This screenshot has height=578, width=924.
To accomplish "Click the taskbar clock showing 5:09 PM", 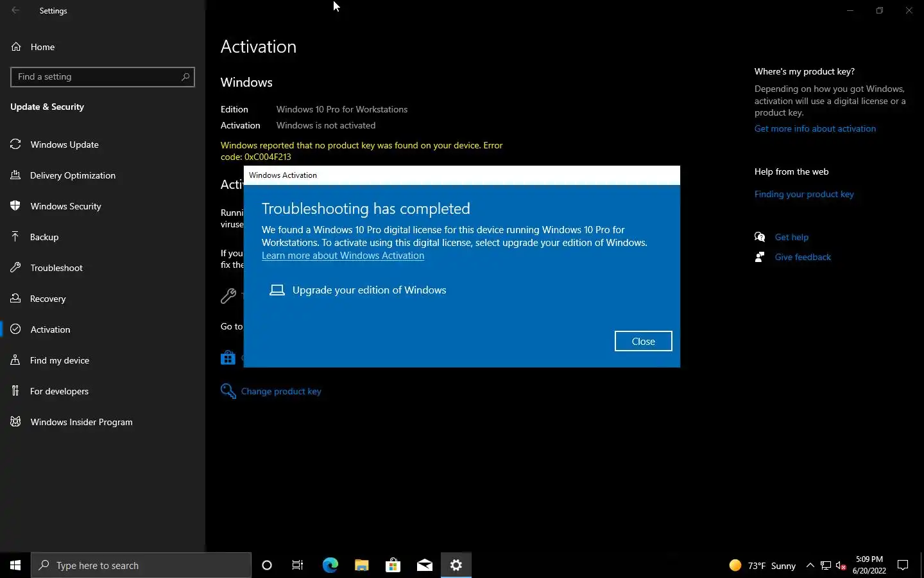I will click(x=869, y=565).
